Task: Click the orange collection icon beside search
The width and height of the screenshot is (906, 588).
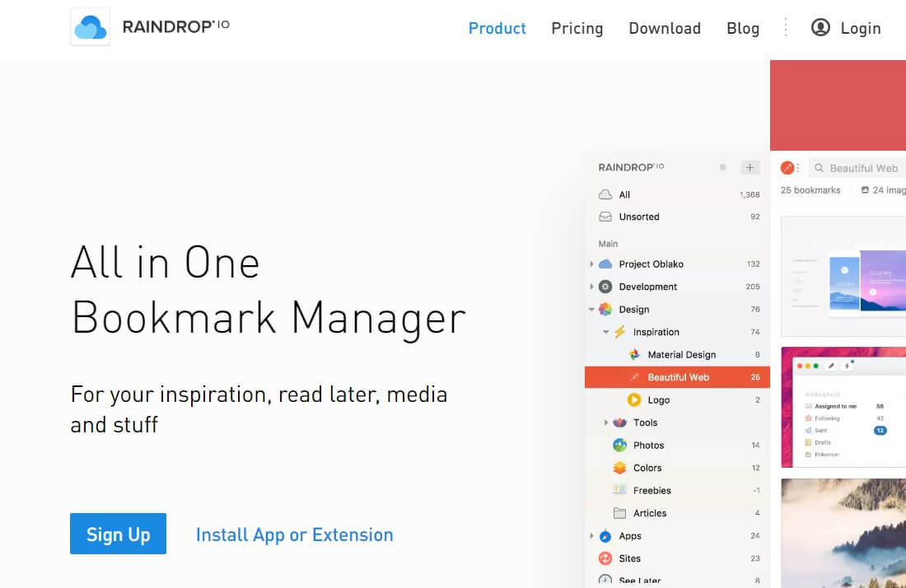Action: 787,168
